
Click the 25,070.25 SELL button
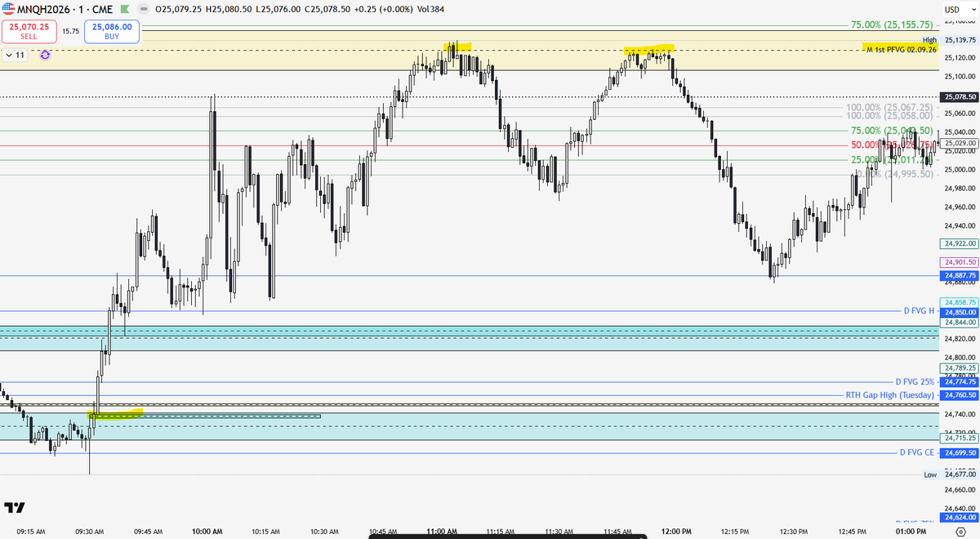[x=28, y=32]
